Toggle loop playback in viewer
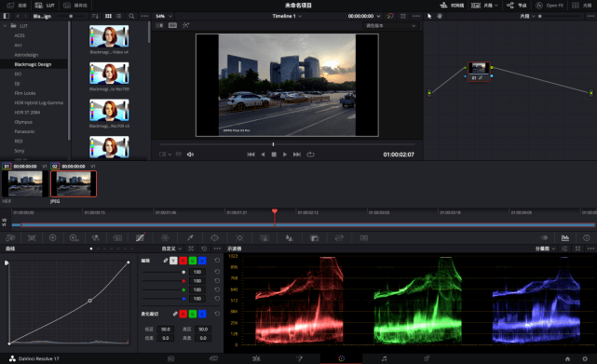 [311, 155]
